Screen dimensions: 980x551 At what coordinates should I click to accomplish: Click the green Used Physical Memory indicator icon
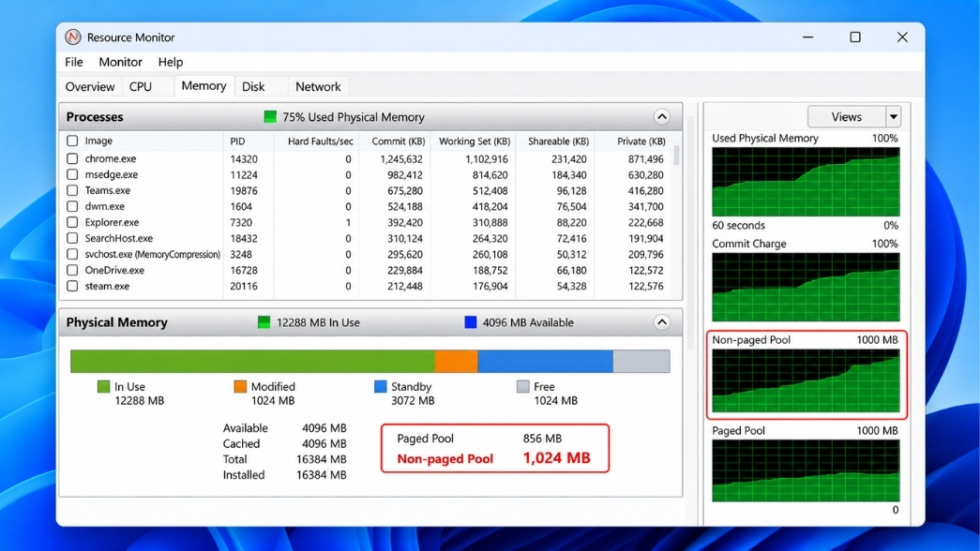[270, 117]
